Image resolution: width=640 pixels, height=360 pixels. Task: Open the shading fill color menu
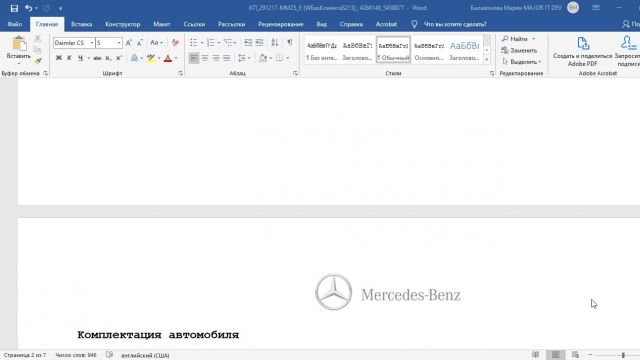click(x=265, y=58)
